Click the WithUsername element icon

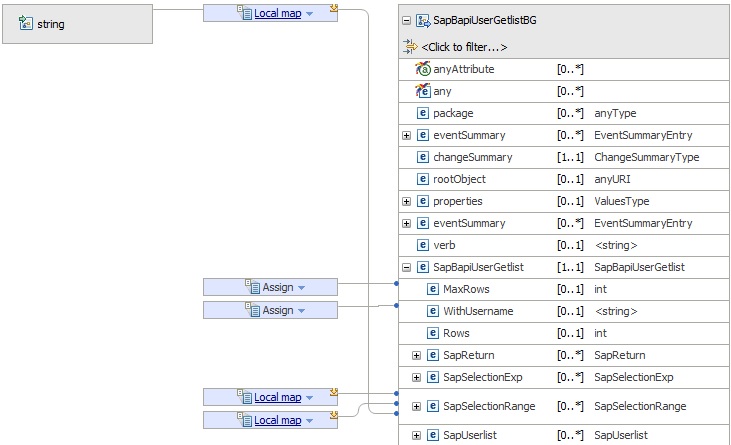click(x=433, y=311)
